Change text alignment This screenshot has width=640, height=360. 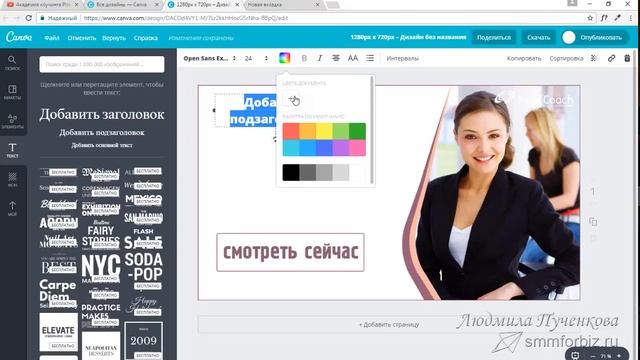click(x=336, y=58)
